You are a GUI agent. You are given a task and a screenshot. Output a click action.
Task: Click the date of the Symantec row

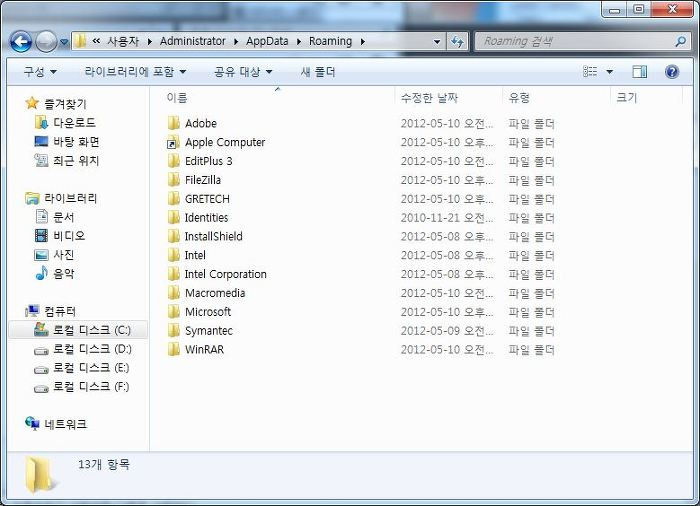(x=447, y=331)
